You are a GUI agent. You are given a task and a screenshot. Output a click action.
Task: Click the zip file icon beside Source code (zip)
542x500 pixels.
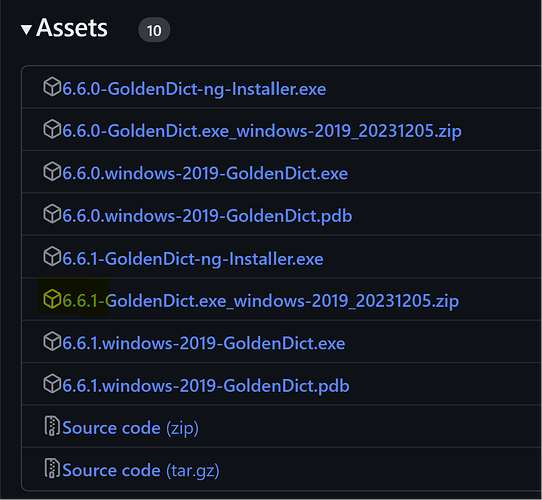pyautogui.click(x=52, y=426)
